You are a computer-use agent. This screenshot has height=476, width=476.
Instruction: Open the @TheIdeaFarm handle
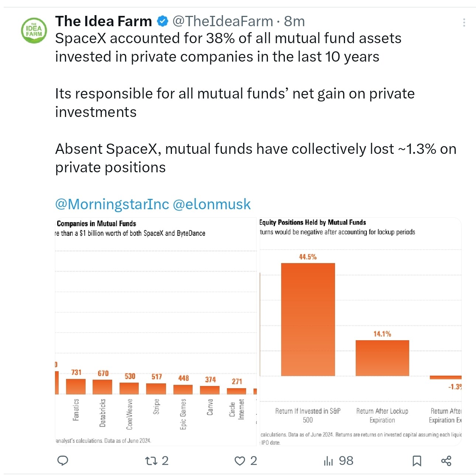(223, 21)
